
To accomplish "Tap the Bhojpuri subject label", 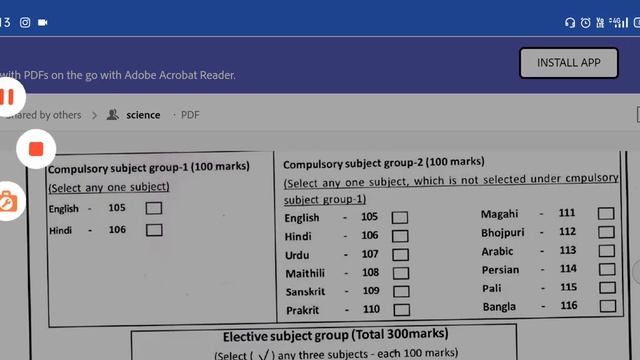I will coord(503,233).
